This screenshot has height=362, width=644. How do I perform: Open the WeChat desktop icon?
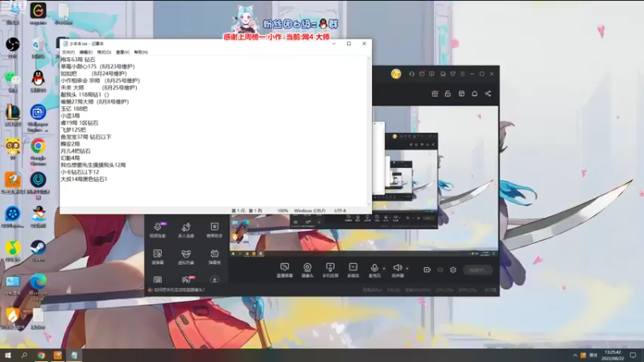[13, 80]
